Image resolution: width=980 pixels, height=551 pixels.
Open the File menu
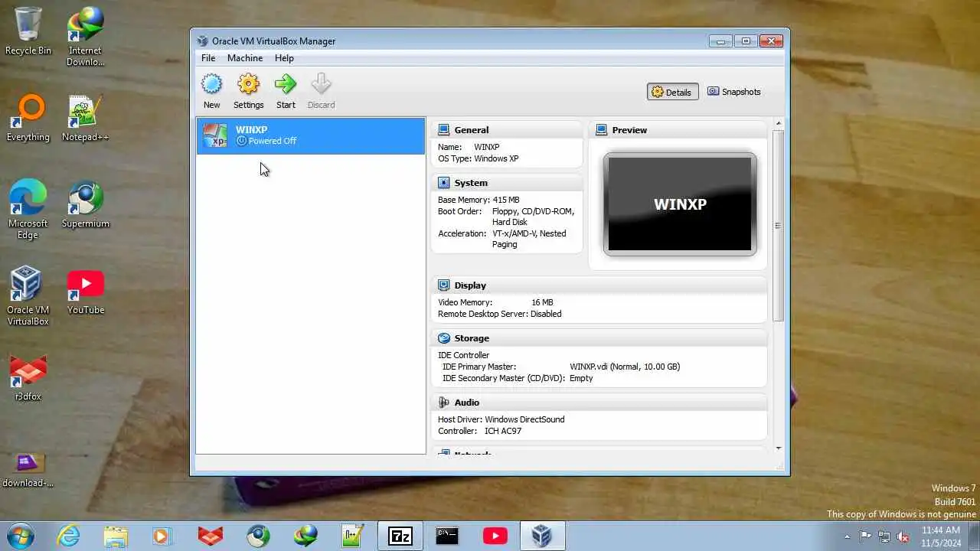pyautogui.click(x=208, y=58)
